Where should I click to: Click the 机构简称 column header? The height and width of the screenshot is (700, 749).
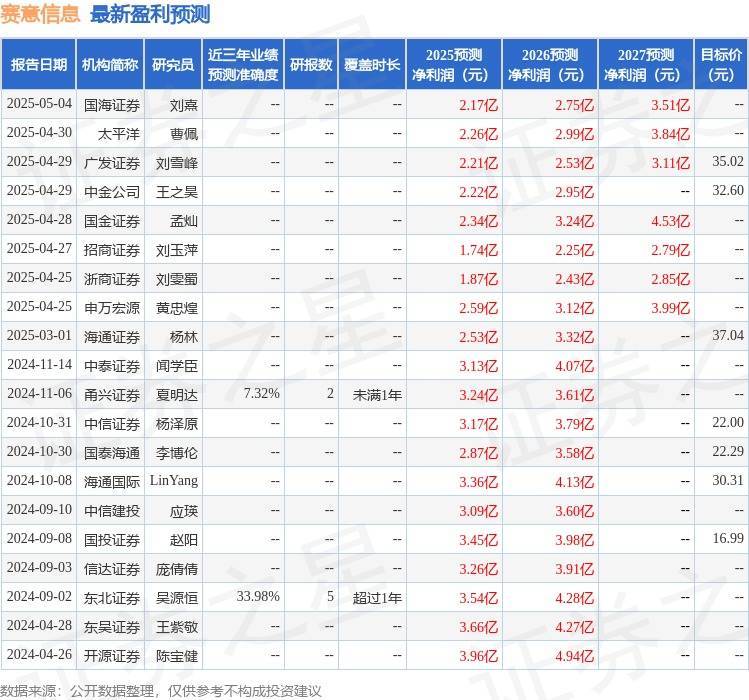(x=109, y=65)
